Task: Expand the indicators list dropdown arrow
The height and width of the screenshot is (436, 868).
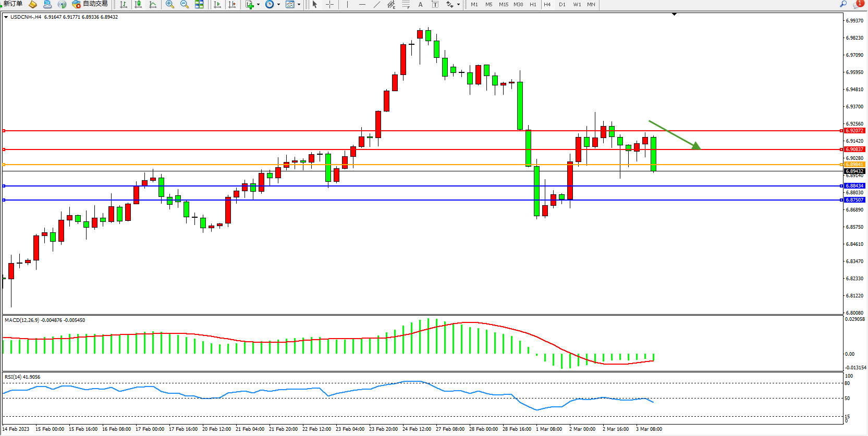Action: pos(258,5)
